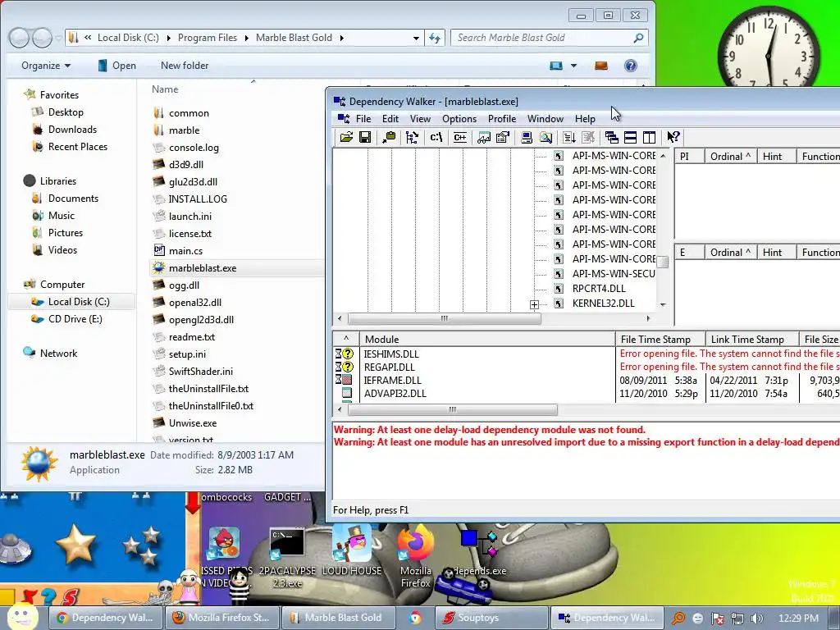Screen dimensions: 840x630
Task: Open the Organize dropdown in Explorer
Action: 46,66
